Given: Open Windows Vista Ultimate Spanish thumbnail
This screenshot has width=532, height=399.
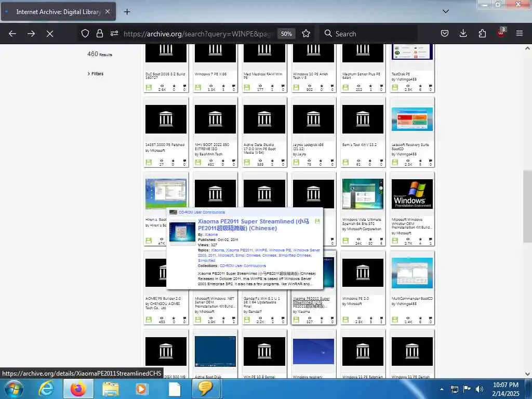Looking at the screenshot, I should [x=363, y=194].
